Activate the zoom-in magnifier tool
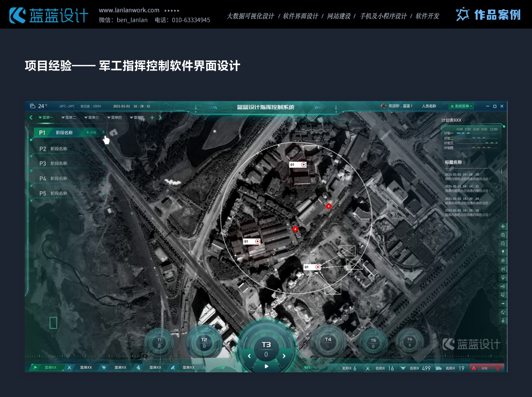Screen dimensions: 532x397 tap(503, 235)
